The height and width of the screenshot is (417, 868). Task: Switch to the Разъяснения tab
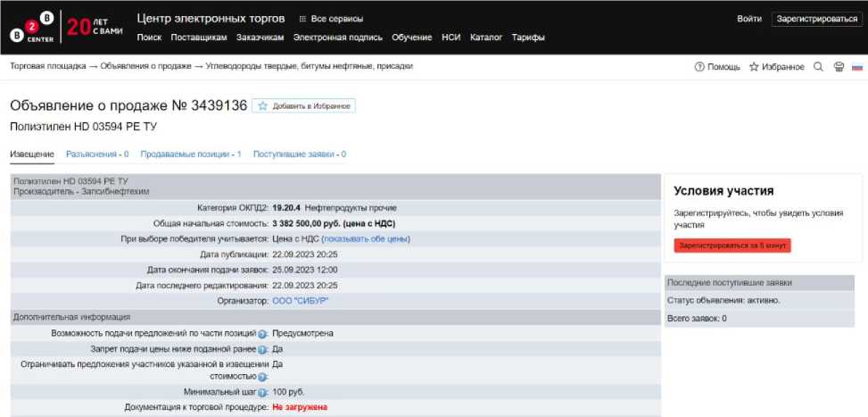point(97,154)
